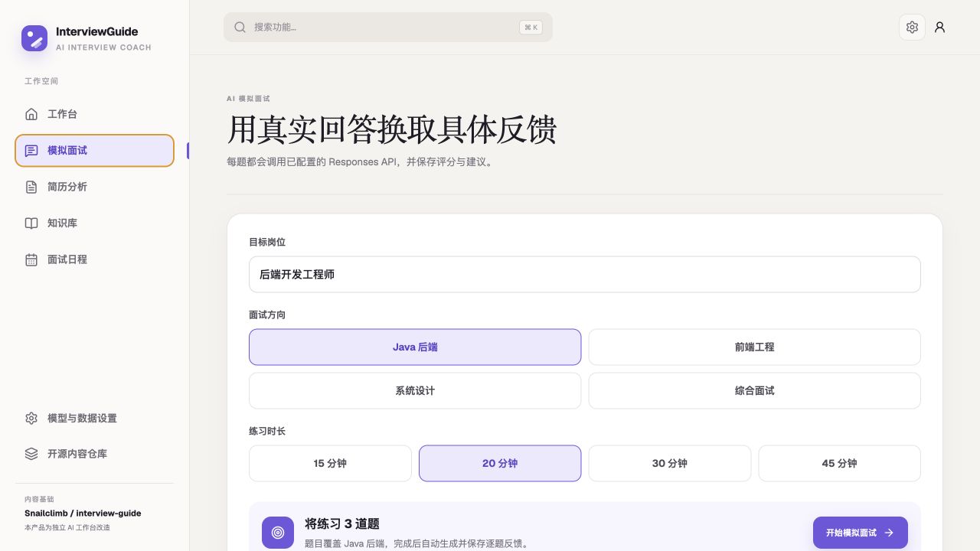The height and width of the screenshot is (551, 980).
Task: Select the 系统设计 interview direction
Action: [415, 390]
